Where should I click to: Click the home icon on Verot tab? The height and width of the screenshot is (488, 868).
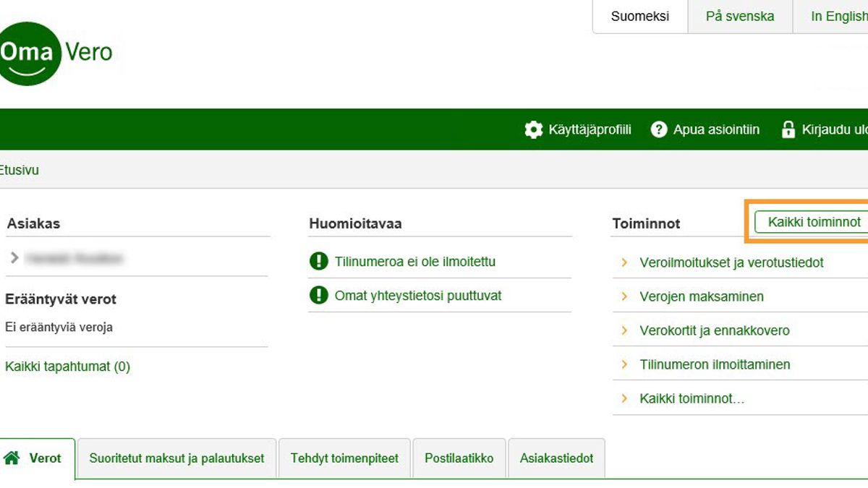(x=12, y=458)
